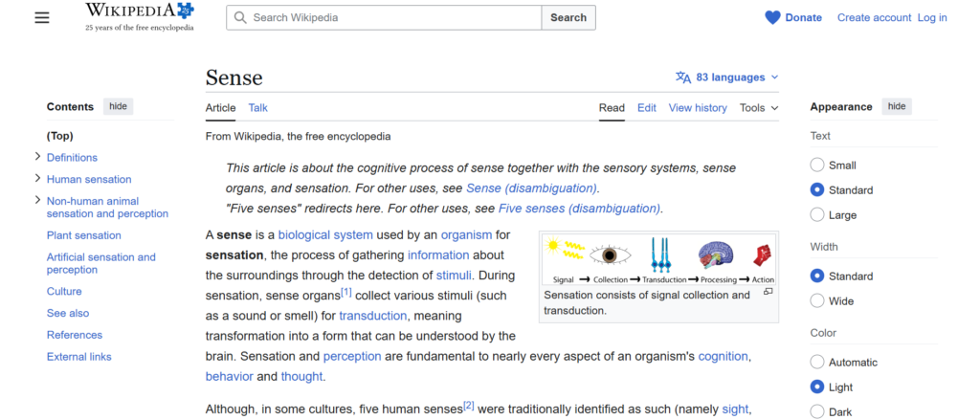
Task: Click the Create account link
Action: click(874, 17)
